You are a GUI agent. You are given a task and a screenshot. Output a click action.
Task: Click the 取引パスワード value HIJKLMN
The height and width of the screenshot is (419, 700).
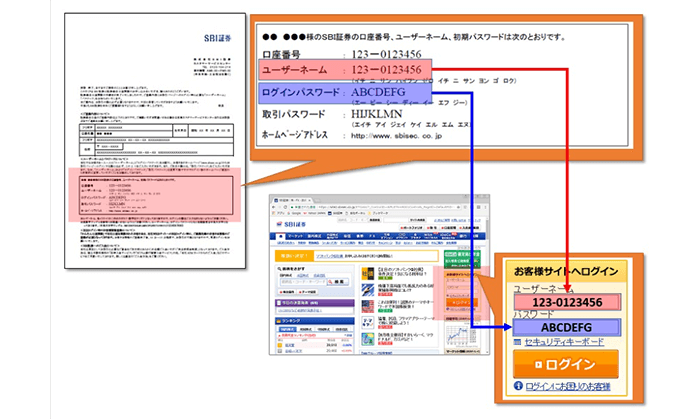pyautogui.click(x=376, y=114)
